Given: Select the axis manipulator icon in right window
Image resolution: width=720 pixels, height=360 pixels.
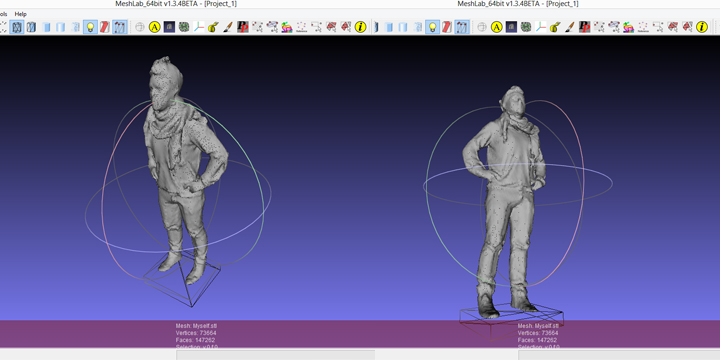Looking at the screenshot, I should (540, 27).
